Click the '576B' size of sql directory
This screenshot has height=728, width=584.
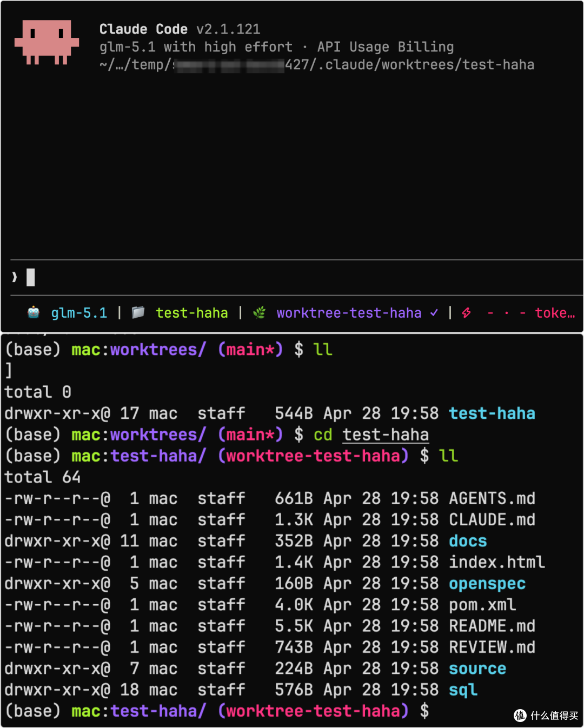click(294, 690)
